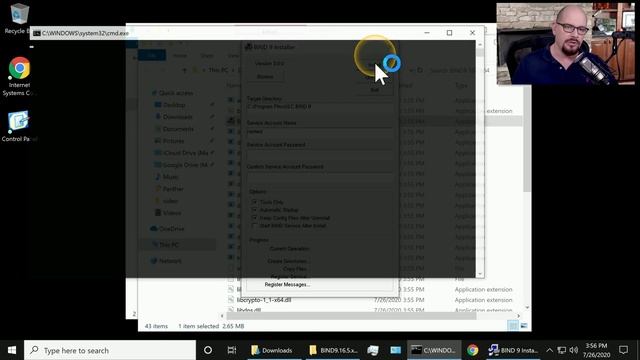Viewport: 640px width, 360px height.
Task: Open the notification center icon
Action: coord(623,350)
